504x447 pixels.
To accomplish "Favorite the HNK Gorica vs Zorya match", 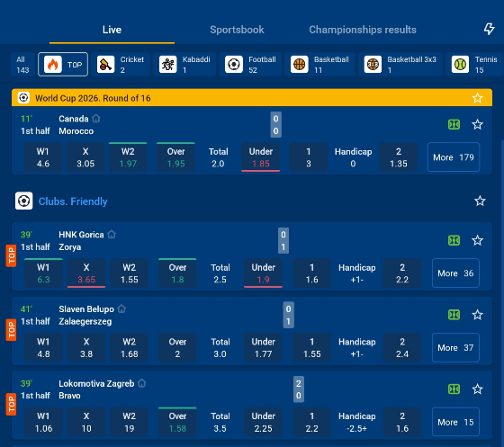I will (x=477, y=240).
